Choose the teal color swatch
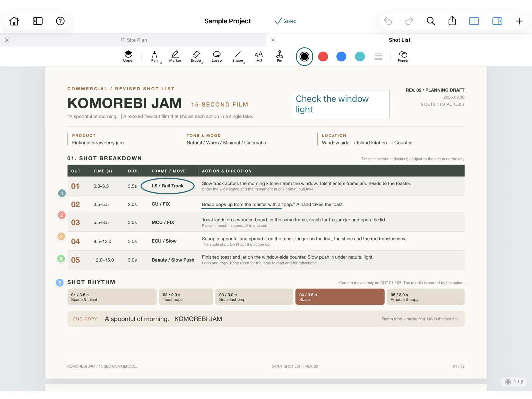Image resolution: width=532 pixels, height=399 pixels. tap(360, 57)
